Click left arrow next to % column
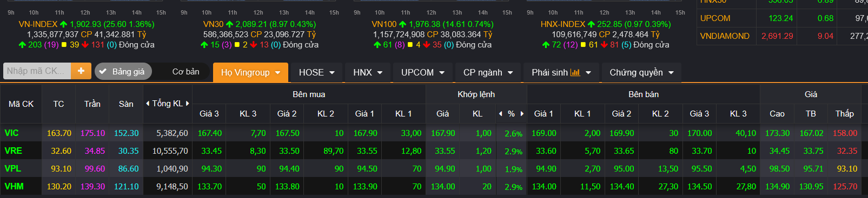Viewport: 868px width, 198px height. pos(500,113)
